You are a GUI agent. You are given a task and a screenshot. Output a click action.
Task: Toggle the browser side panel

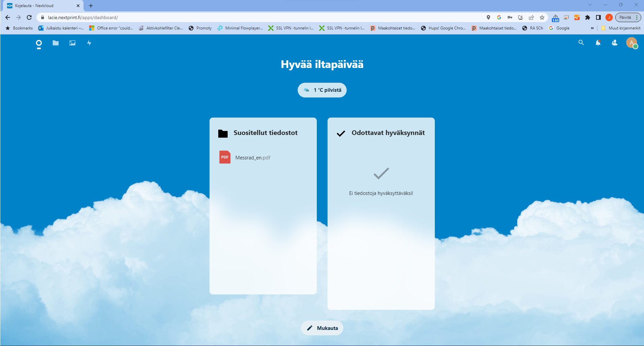click(598, 17)
